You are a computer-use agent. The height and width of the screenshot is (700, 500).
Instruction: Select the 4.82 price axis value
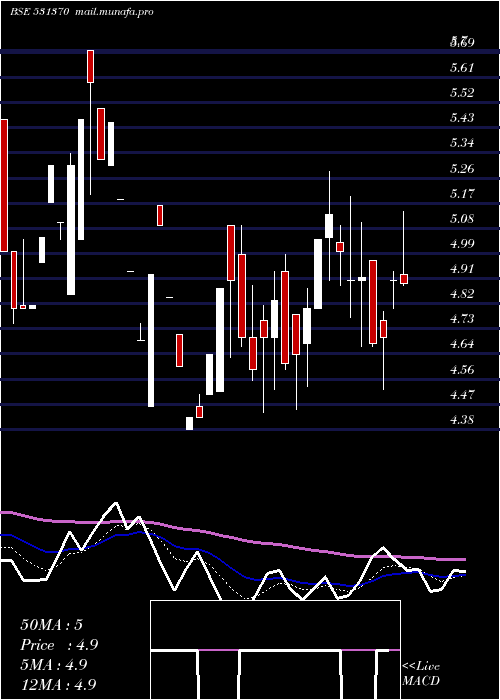coord(462,294)
